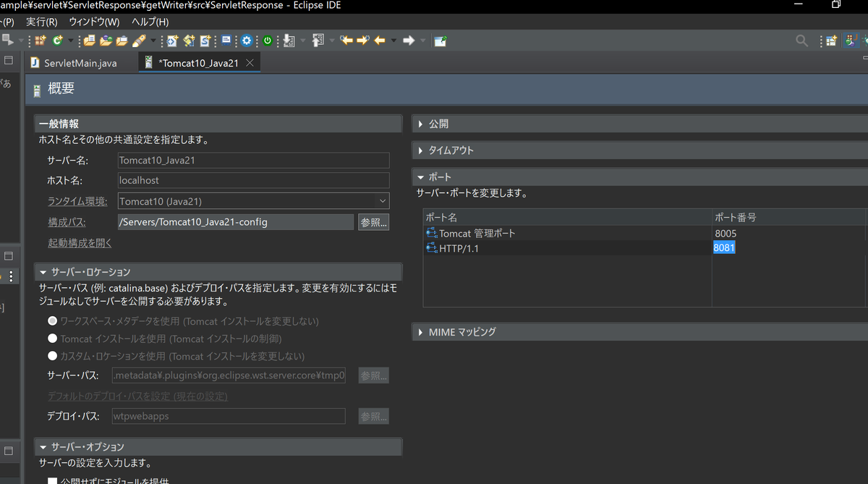This screenshot has width=868, height=484.
Task: Click the highlighter pen search toolbar icon
Action: pyautogui.click(x=139, y=41)
